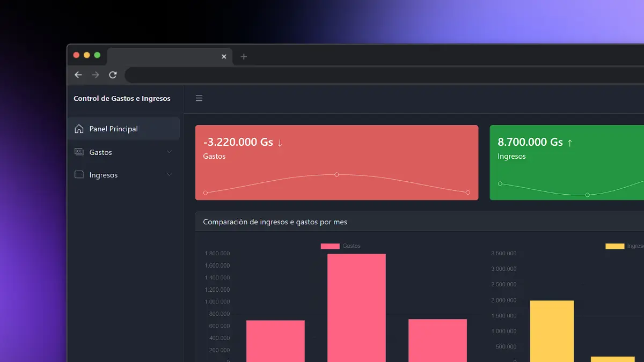Viewport: 644px width, 362px height.
Task: Click the browser forward arrow
Action: 96,75
